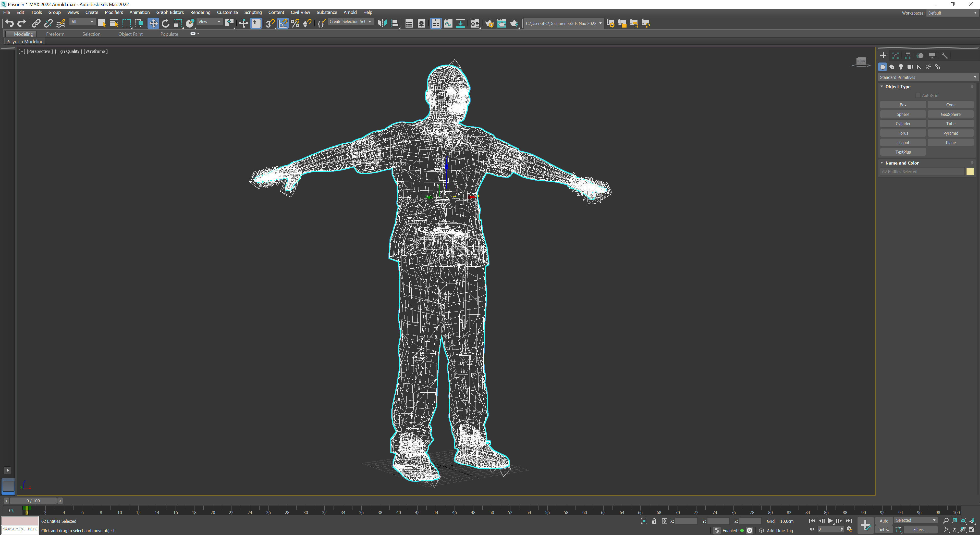Toggle the Selection Lock padlock
980x535 pixels.
point(654,521)
